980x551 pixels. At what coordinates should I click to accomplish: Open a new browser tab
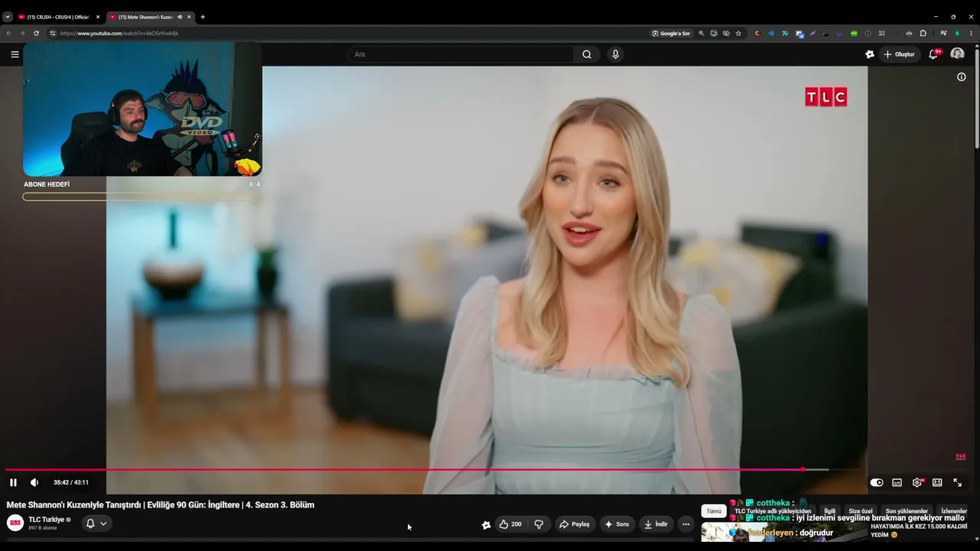[x=203, y=17]
